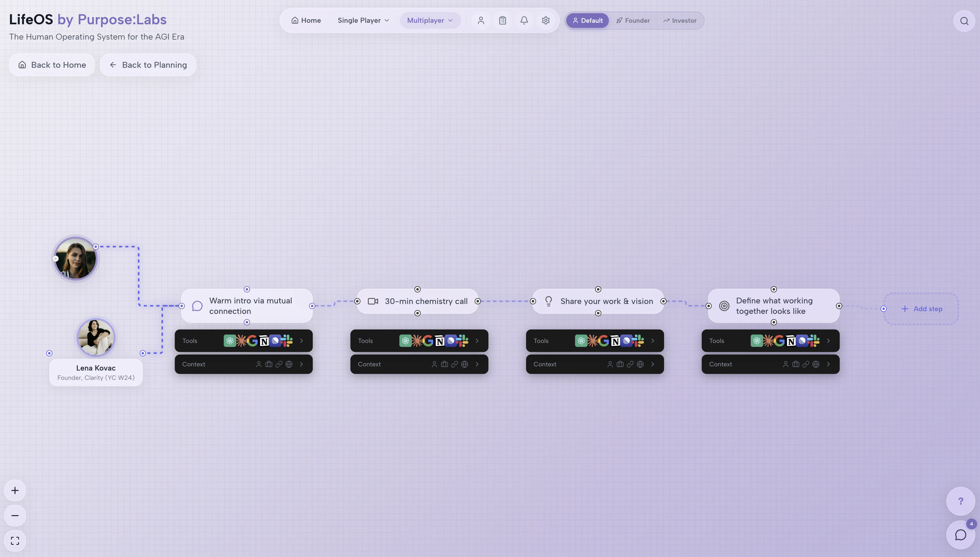Click Lena Kovac's profile avatar
The height and width of the screenshot is (557, 980).
coord(95,338)
